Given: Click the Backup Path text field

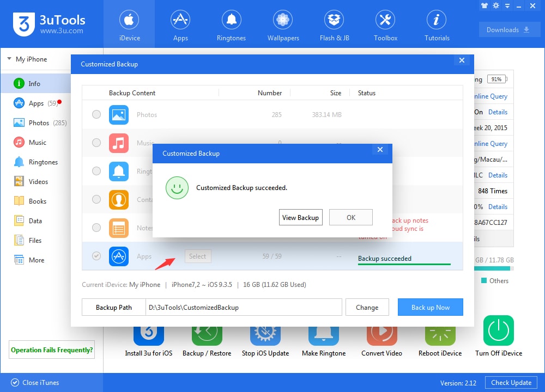Looking at the screenshot, I should [244, 307].
